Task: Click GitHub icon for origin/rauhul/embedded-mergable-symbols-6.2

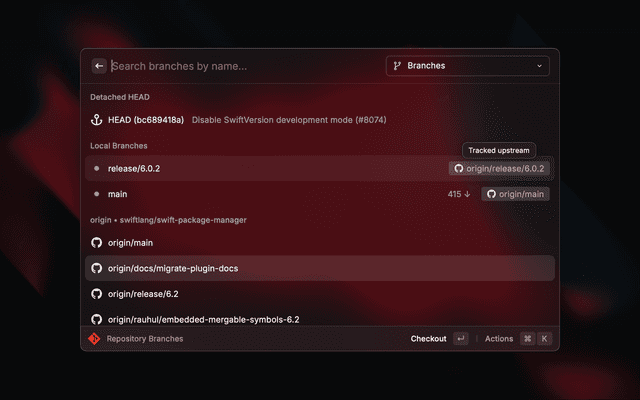Action: (97, 319)
